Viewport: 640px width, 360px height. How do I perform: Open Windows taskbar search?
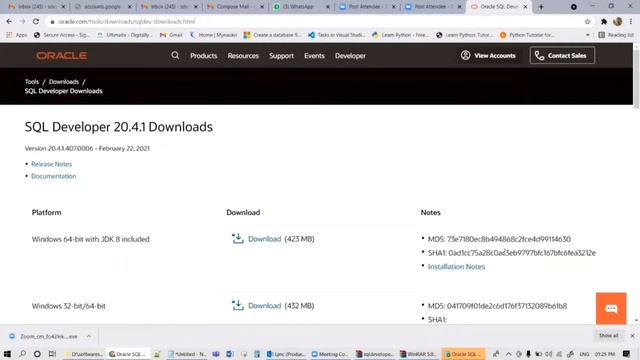tap(22, 354)
